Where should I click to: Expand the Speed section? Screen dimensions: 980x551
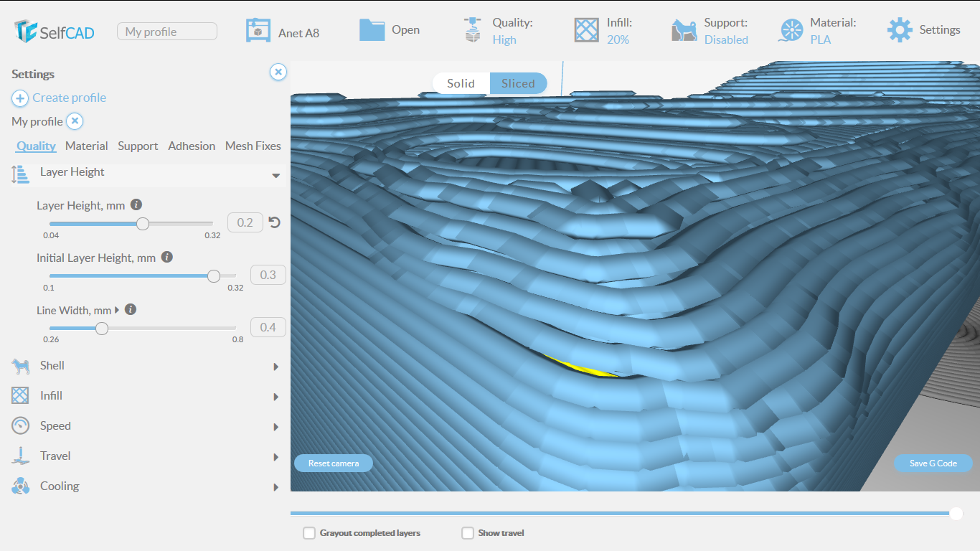(276, 427)
